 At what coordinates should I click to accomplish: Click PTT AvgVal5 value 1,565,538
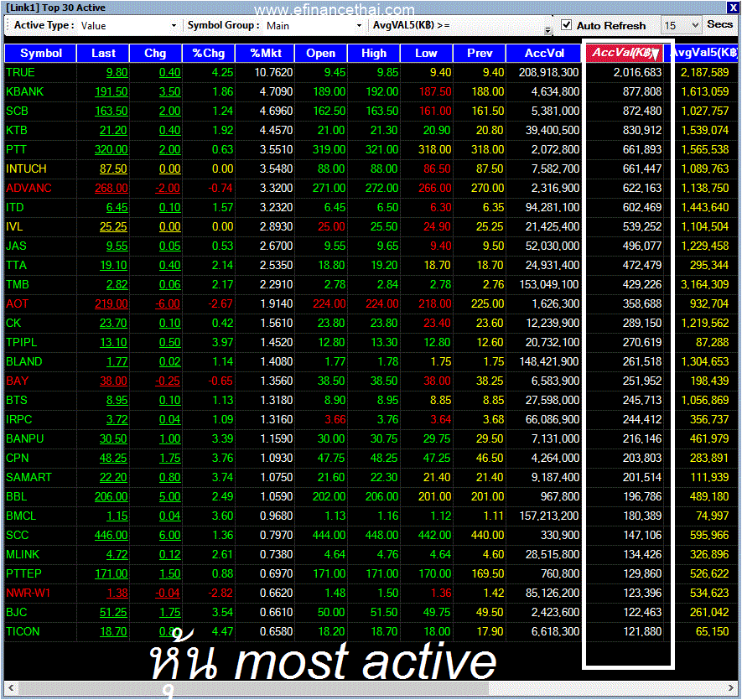coord(704,149)
